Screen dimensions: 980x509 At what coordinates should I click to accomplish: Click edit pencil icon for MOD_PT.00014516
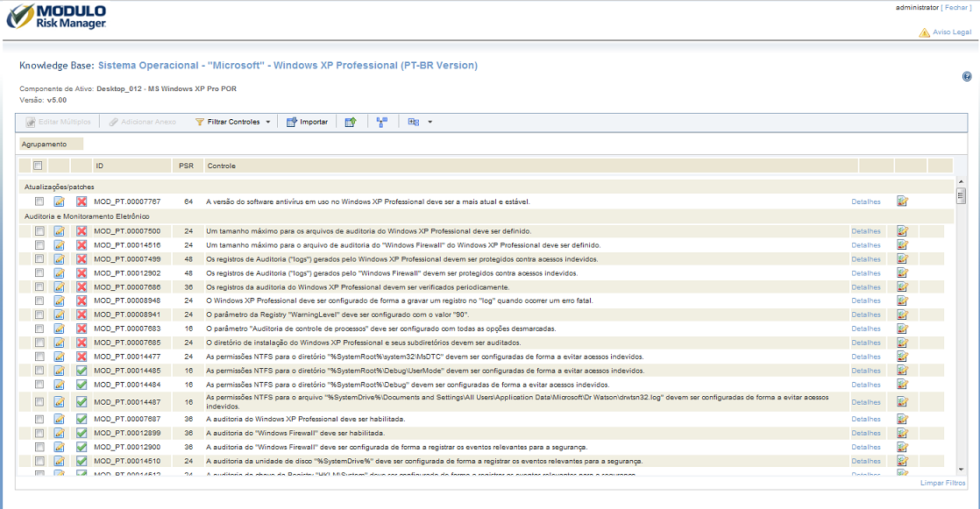(60, 244)
